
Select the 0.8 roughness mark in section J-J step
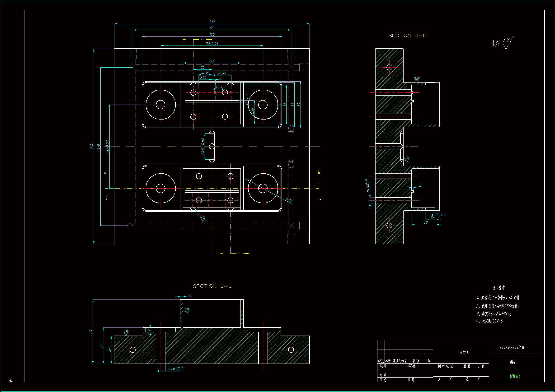(126, 332)
